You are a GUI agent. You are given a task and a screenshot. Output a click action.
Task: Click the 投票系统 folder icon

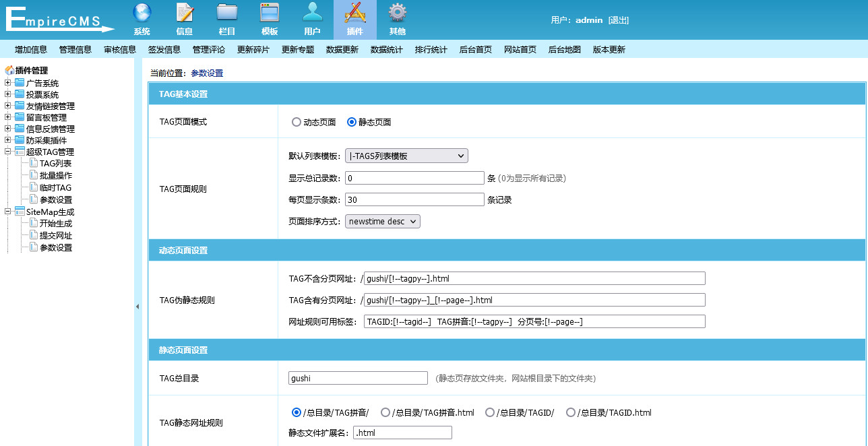20,94
